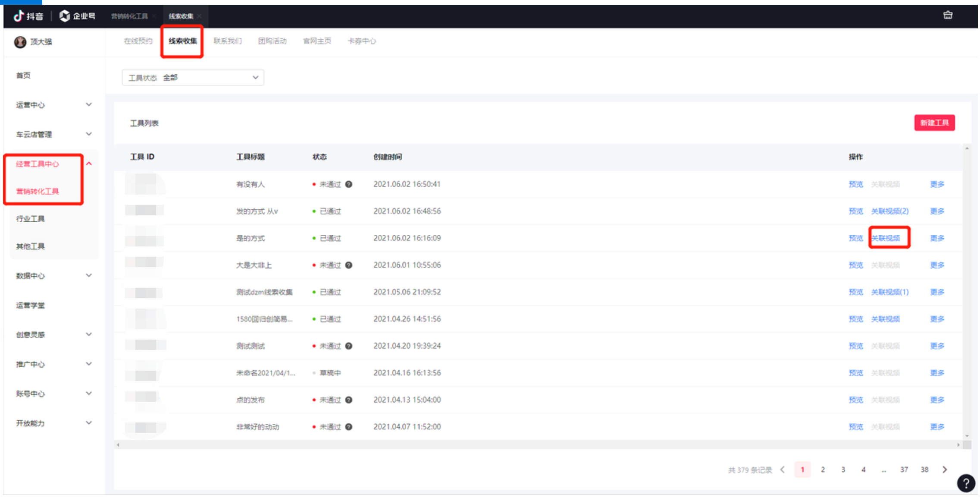Screen dimensions: 980x498
Task: Go to next page arrow
Action: coord(945,470)
